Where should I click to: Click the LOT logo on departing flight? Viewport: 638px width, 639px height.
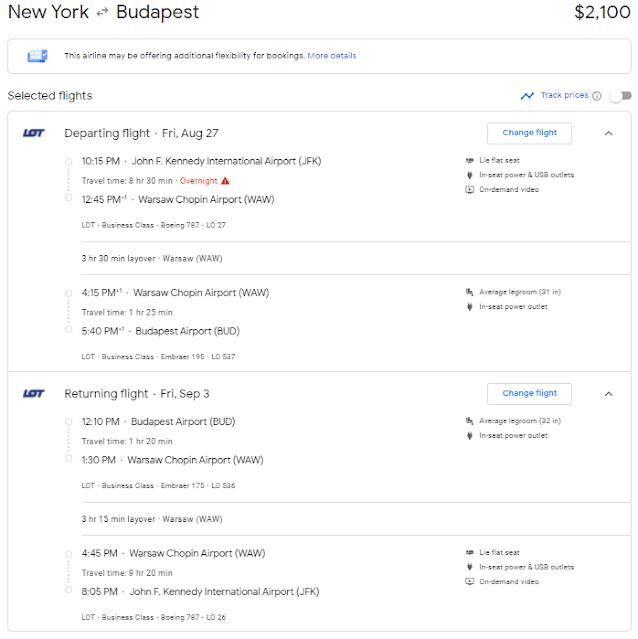[x=33, y=133]
